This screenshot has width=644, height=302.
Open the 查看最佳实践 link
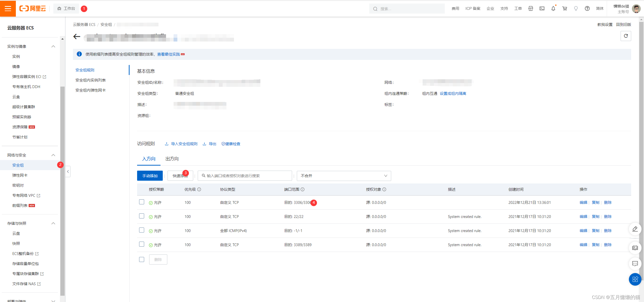pos(169,54)
